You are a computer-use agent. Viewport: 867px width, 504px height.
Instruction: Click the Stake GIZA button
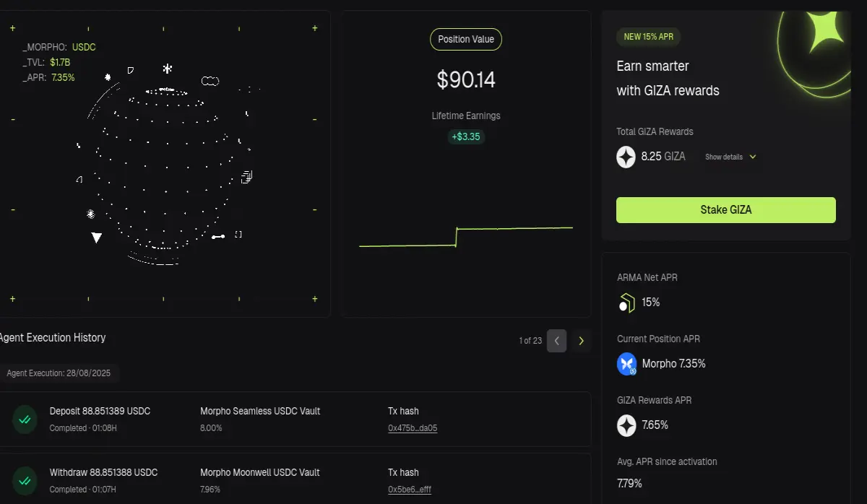[x=725, y=210]
